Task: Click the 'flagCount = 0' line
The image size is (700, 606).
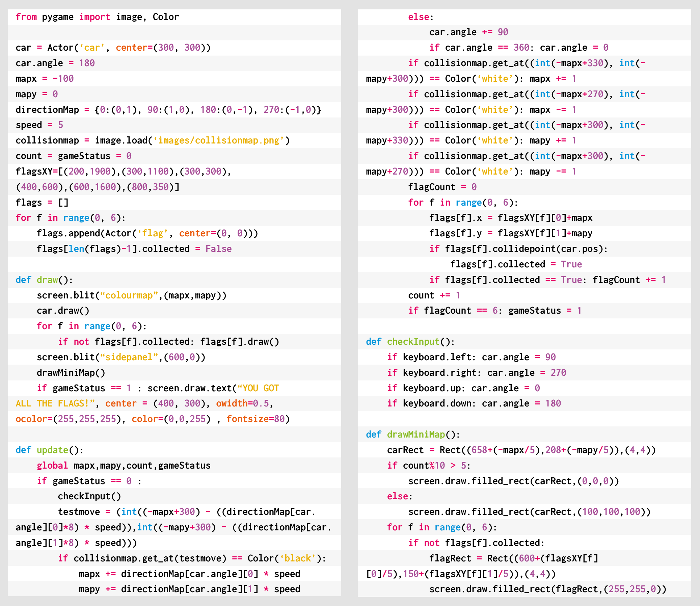Action: pyautogui.click(x=442, y=187)
